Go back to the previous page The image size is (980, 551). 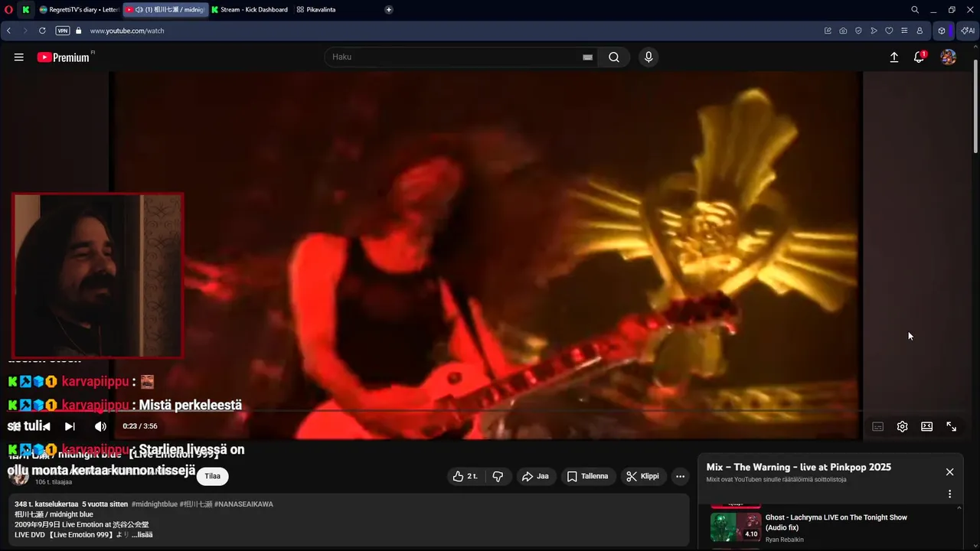click(x=8, y=31)
